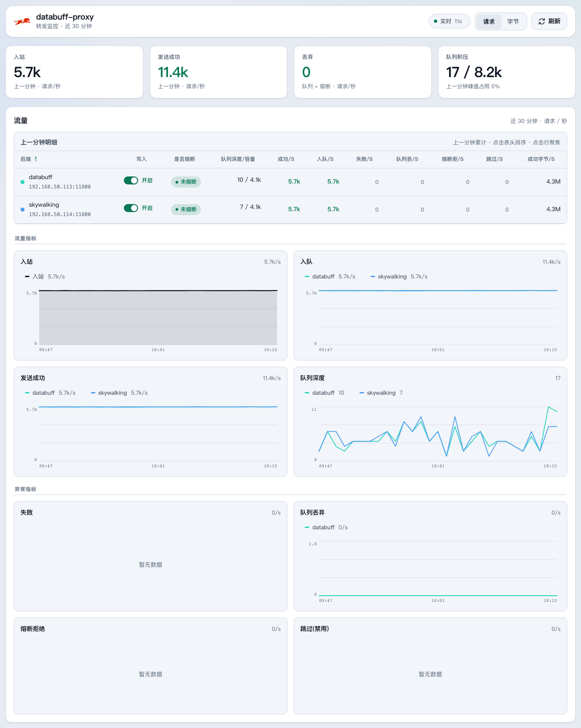Image resolution: width=581 pixels, height=728 pixels.
Task: Click the refresh icon in 刷新 button
Action: click(542, 21)
